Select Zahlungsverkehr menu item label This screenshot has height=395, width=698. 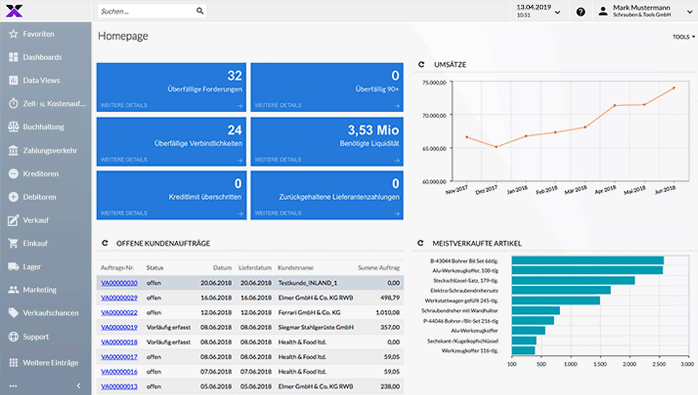click(50, 151)
